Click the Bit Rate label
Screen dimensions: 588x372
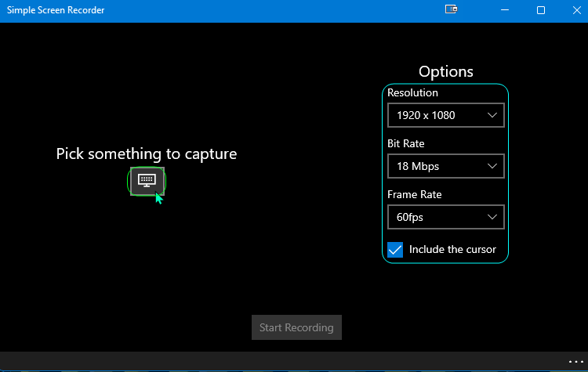click(406, 143)
